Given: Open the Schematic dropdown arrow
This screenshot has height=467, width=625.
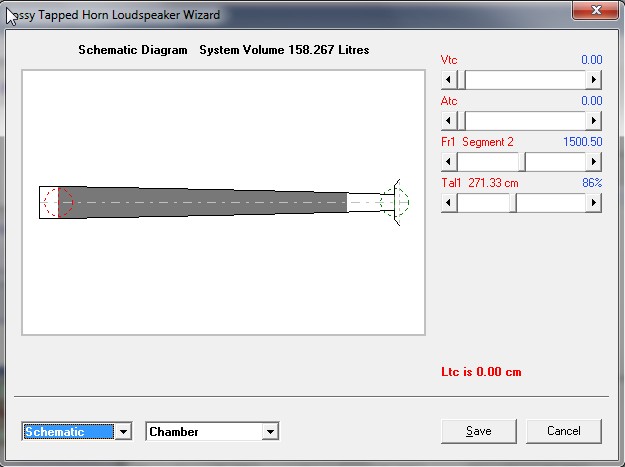Looking at the screenshot, I should point(123,432).
